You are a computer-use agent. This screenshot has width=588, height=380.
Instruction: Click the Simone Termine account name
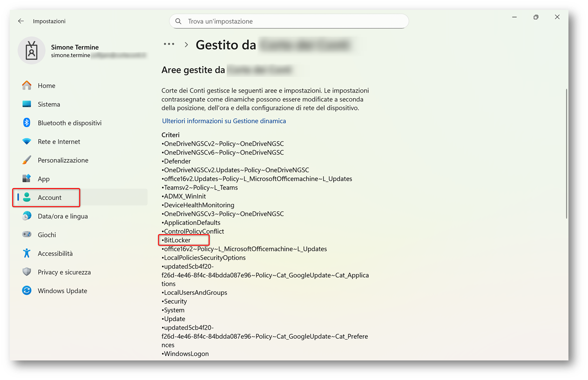pos(75,47)
